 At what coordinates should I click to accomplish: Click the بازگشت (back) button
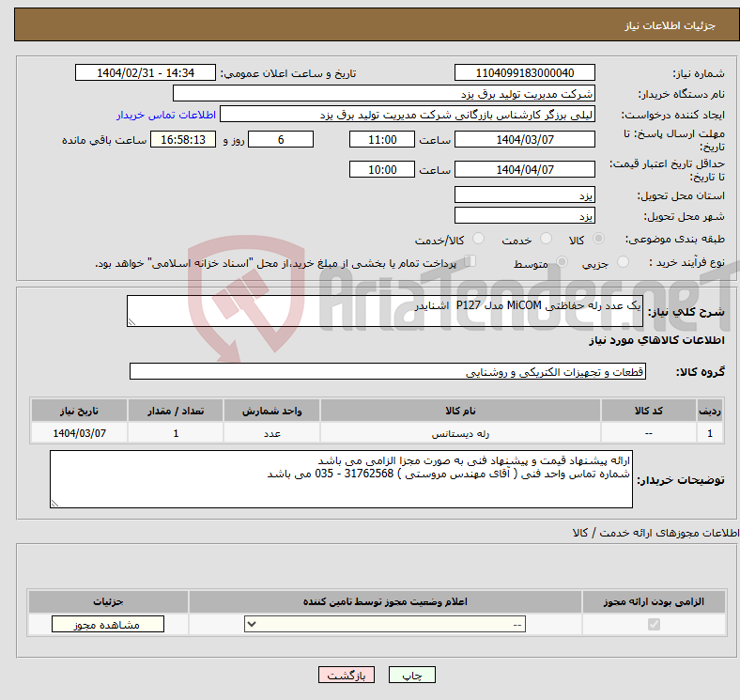click(347, 675)
